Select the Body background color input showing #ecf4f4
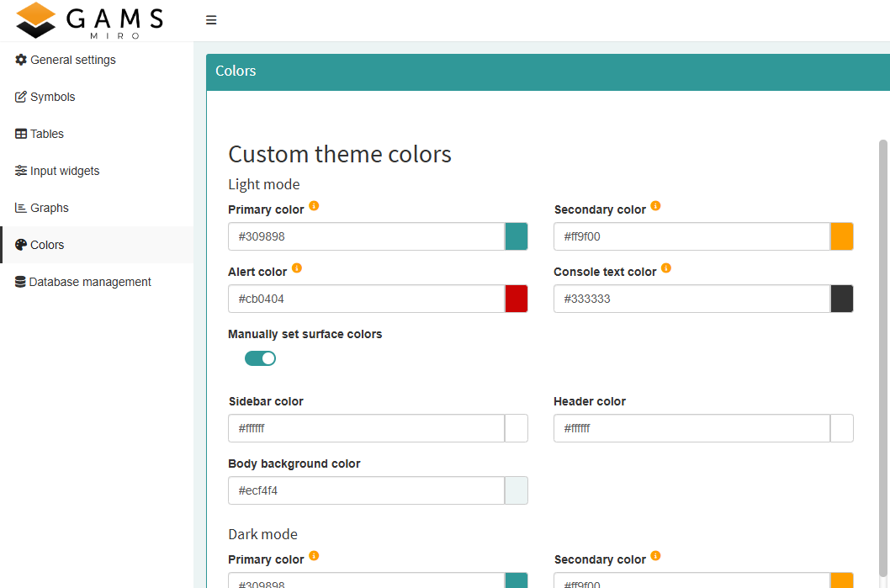The image size is (890, 588). (366, 490)
